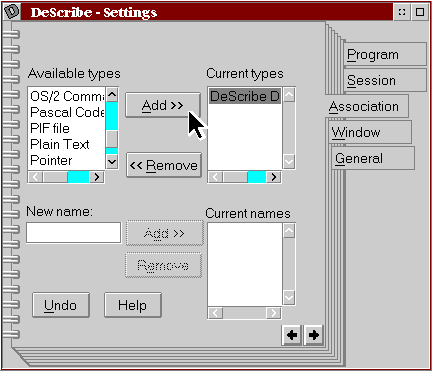432x371 pixels.
Task: Click the minimize window button in title bar
Action: [402, 12]
